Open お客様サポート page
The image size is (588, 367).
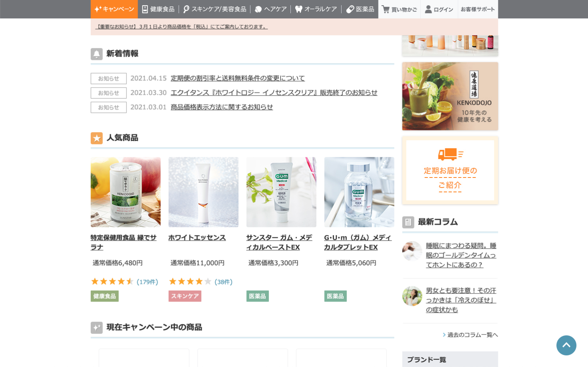tap(477, 9)
